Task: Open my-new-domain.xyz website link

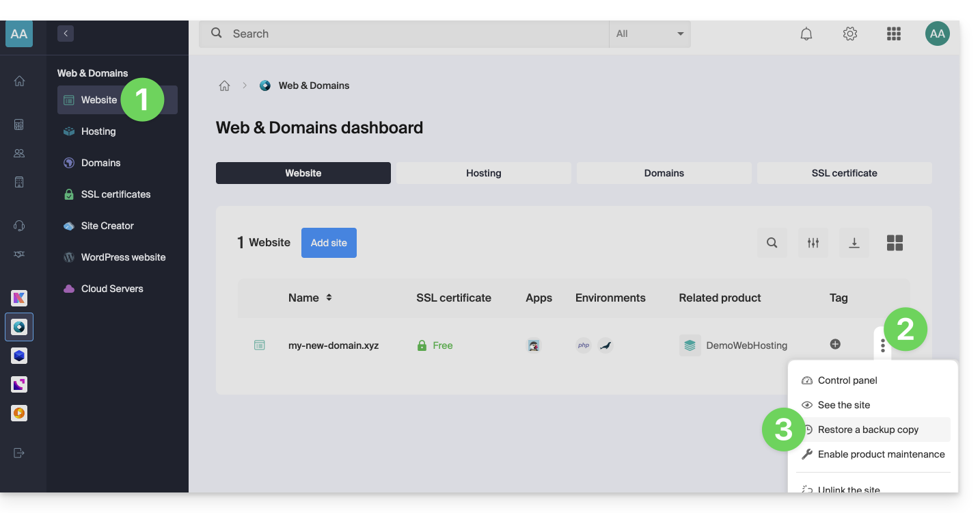Action: (x=334, y=345)
